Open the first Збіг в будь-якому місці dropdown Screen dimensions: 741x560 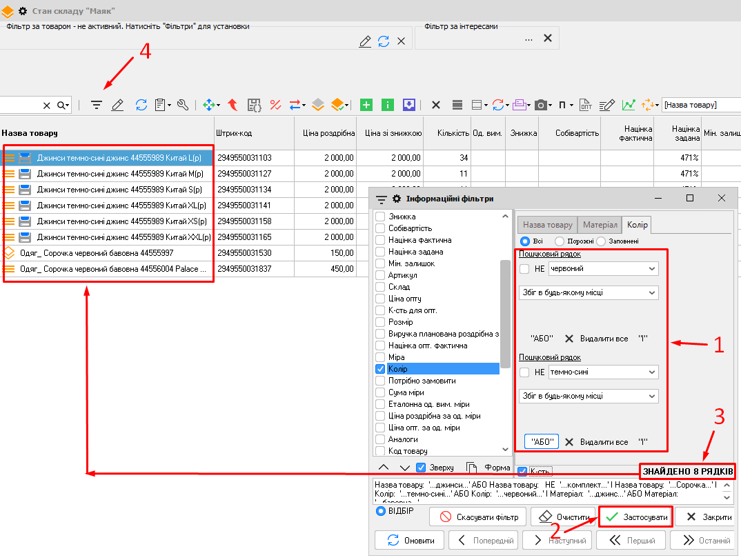pos(651,292)
